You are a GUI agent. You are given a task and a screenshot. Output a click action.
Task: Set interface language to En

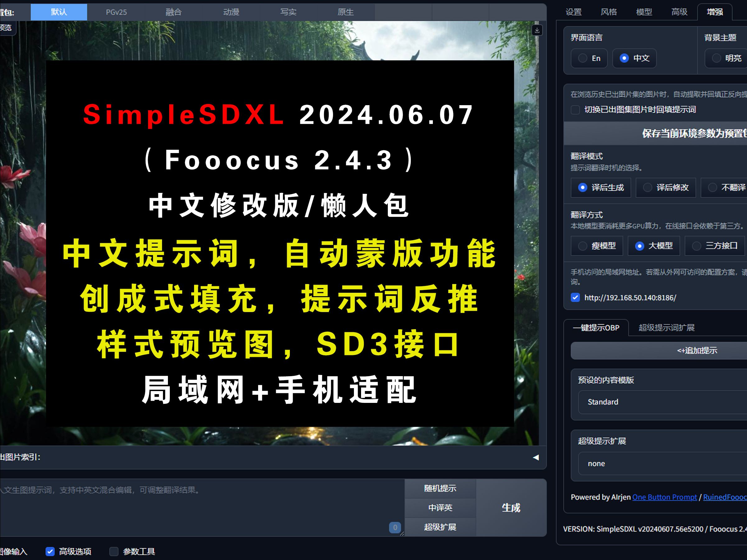(x=589, y=58)
